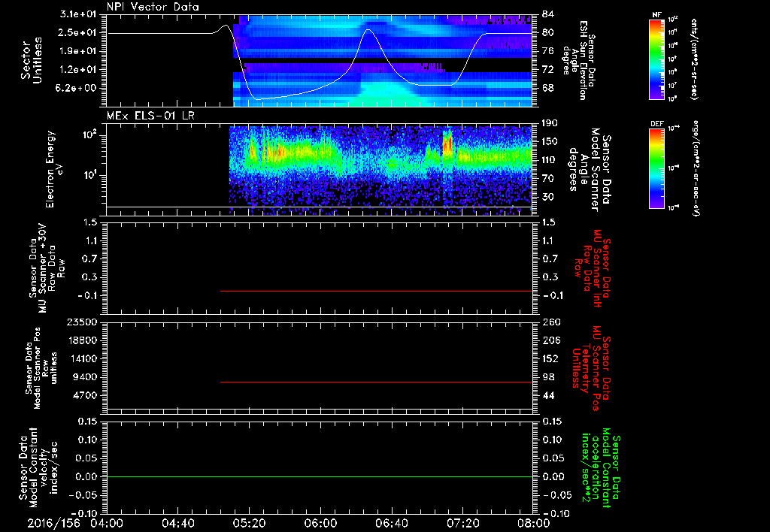Screen dimensions: 770x532
Task: Click the "1.2e+01" sector axis value
Action: pos(78,70)
